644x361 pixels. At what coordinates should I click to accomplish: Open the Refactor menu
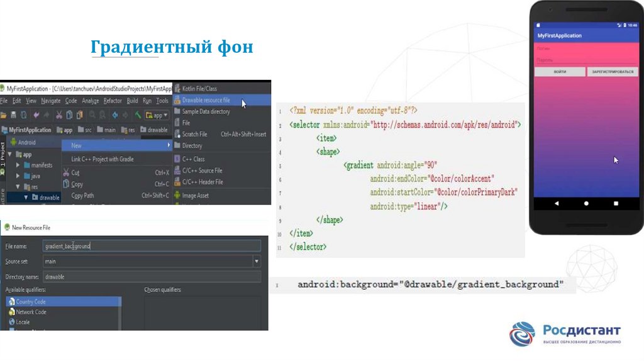point(113,101)
